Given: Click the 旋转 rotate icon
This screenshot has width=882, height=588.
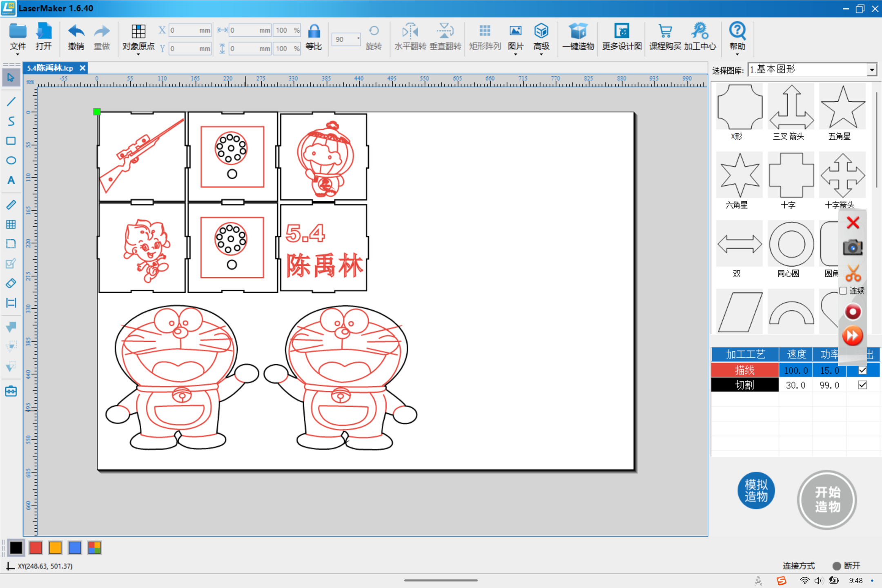Looking at the screenshot, I should [374, 37].
